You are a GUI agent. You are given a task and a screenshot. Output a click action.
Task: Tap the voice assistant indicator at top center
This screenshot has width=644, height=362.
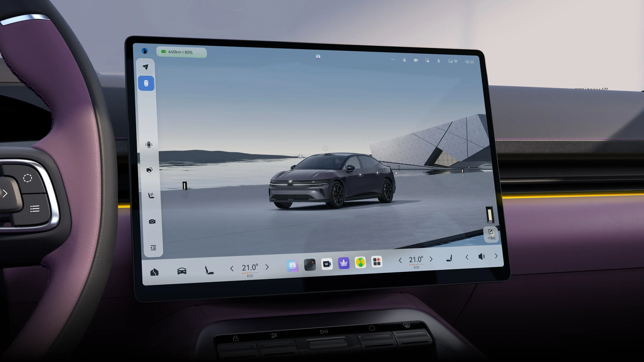click(x=318, y=57)
